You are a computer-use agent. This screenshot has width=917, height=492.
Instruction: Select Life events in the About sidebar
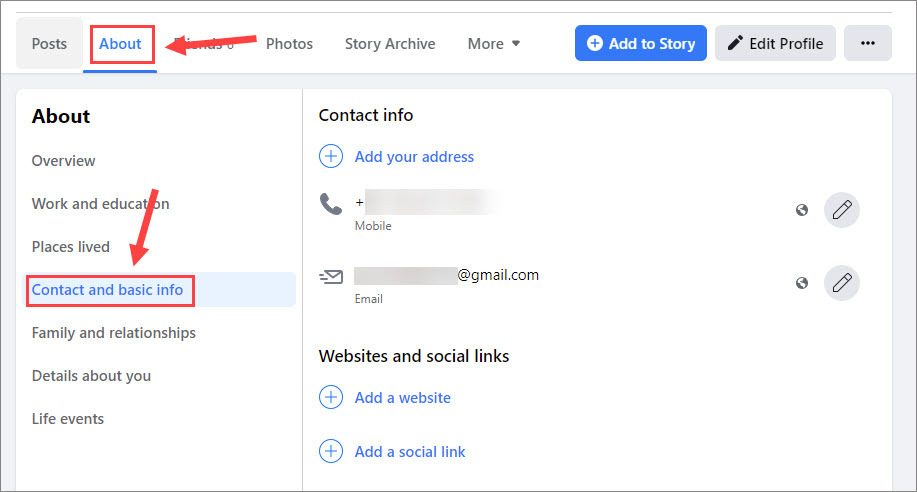tap(68, 419)
